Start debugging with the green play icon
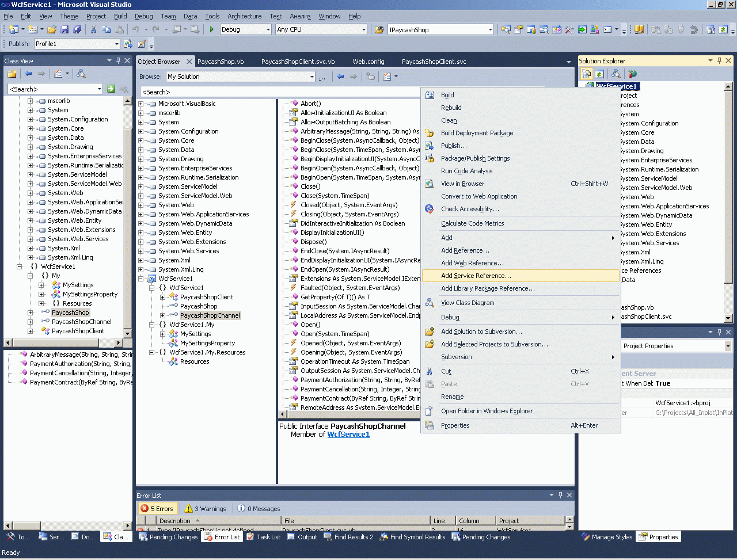Image resolution: width=737 pixels, height=560 pixels. point(212,29)
